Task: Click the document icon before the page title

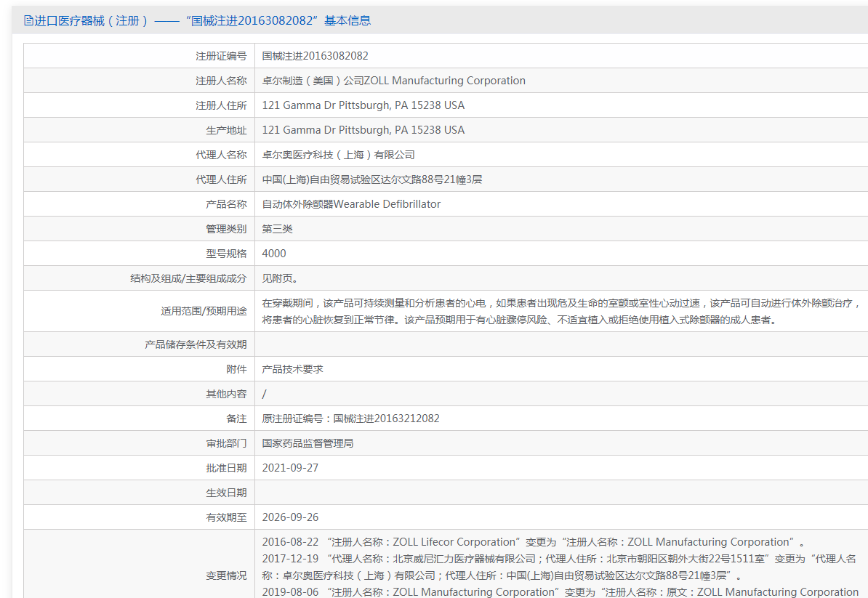Action: (29, 21)
